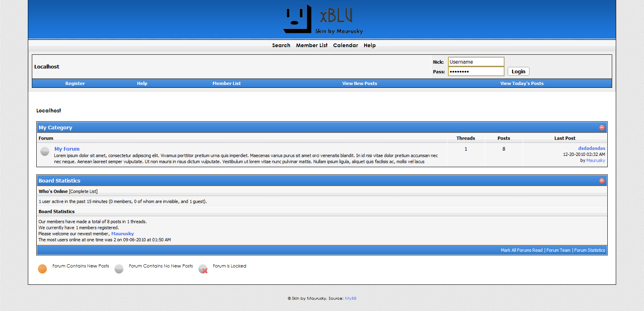644x311 pixels.
Task: Open the Complete List of online users
Action: click(x=83, y=191)
